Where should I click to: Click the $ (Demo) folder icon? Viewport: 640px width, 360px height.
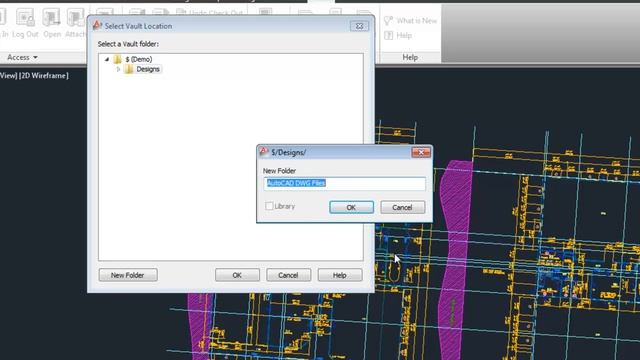click(118, 59)
